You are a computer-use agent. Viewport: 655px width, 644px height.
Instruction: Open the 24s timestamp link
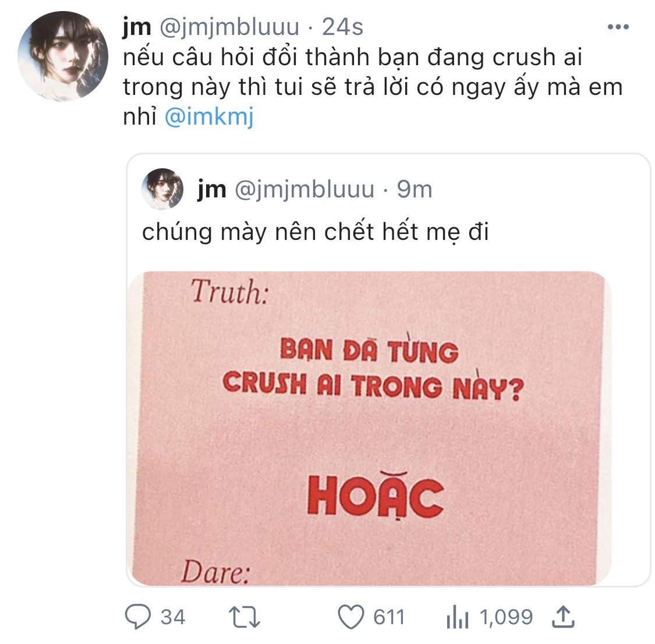point(342,27)
